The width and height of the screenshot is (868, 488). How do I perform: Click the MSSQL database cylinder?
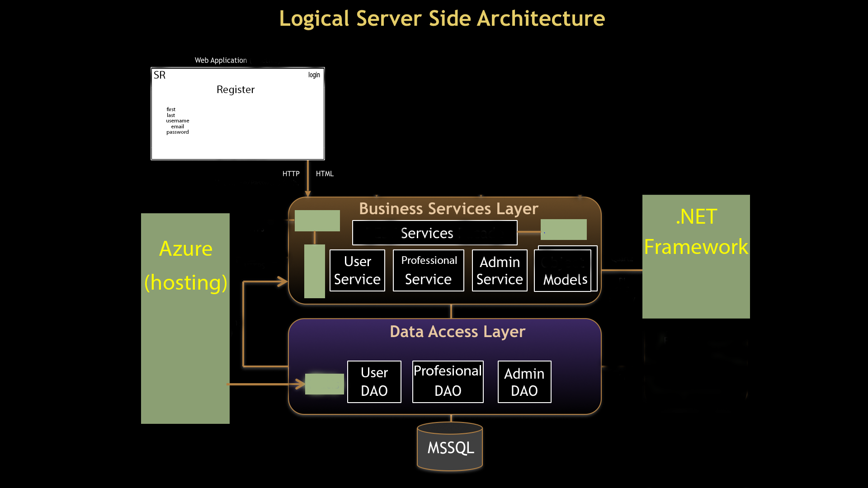[x=450, y=447]
